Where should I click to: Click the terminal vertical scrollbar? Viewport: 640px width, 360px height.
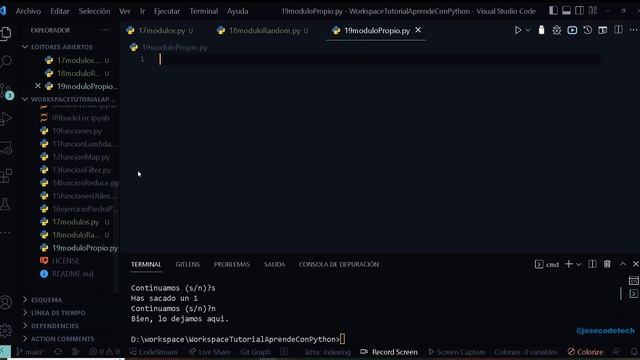(621, 293)
